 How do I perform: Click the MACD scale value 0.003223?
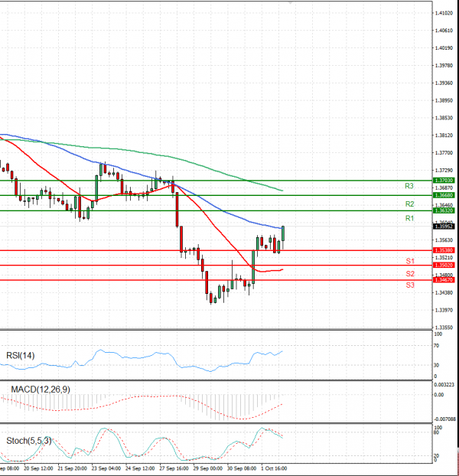coord(444,385)
